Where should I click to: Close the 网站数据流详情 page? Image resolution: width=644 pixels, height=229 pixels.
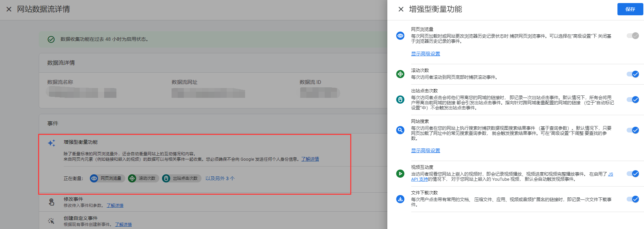click(9, 9)
